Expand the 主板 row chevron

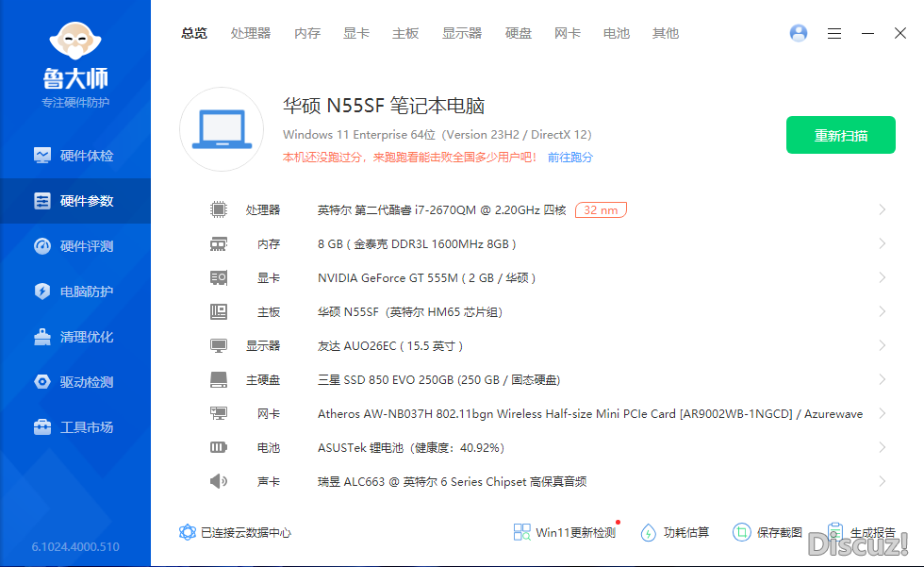point(883,311)
